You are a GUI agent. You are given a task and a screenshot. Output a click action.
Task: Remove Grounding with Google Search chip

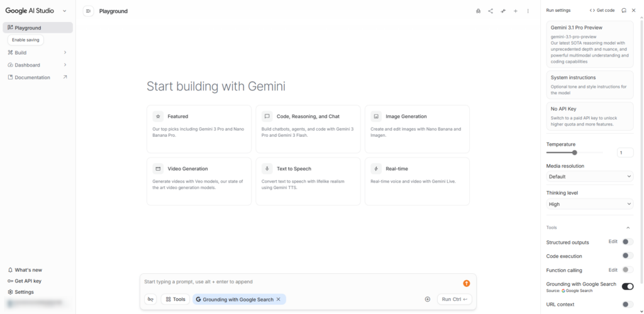pos(279,300)
